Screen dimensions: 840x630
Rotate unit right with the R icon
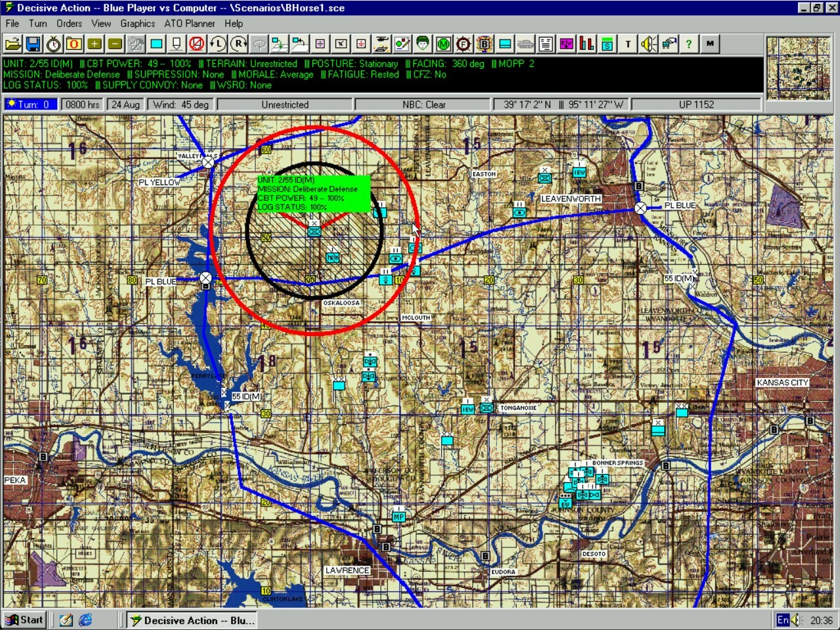[238, 44]
